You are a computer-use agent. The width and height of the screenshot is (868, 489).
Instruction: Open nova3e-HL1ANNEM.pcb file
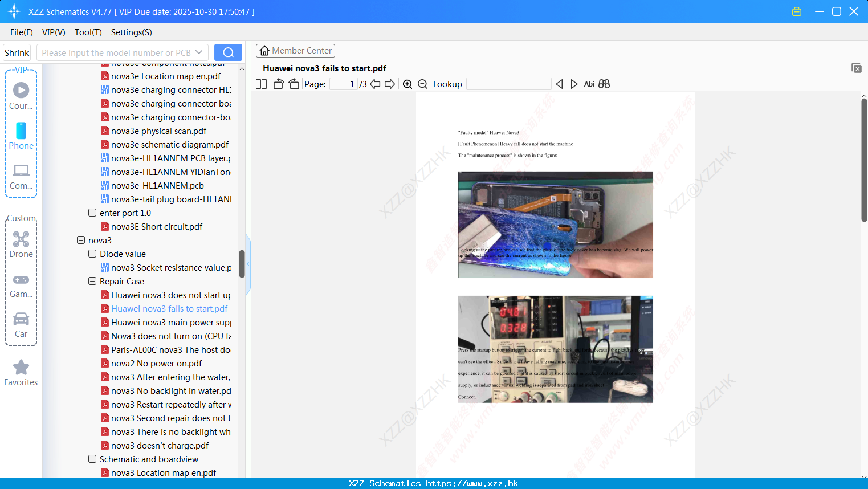tap(157, 185)
